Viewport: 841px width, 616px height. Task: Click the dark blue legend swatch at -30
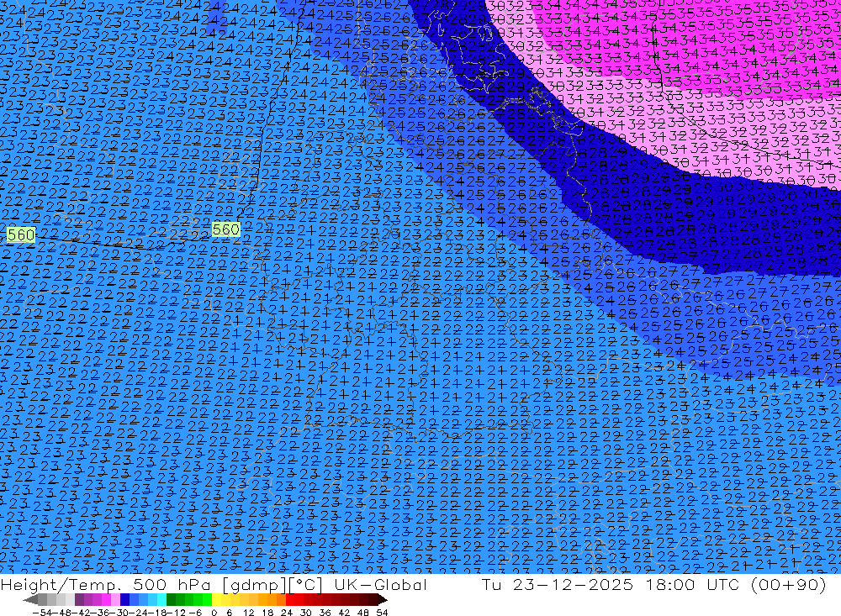click(x=124, y=599)
